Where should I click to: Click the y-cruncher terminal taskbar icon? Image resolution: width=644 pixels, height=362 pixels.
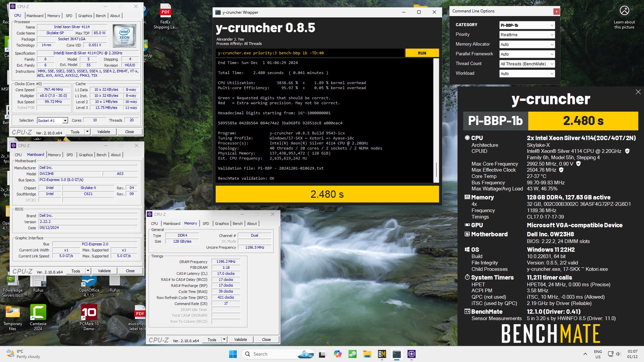click(397, 354)
